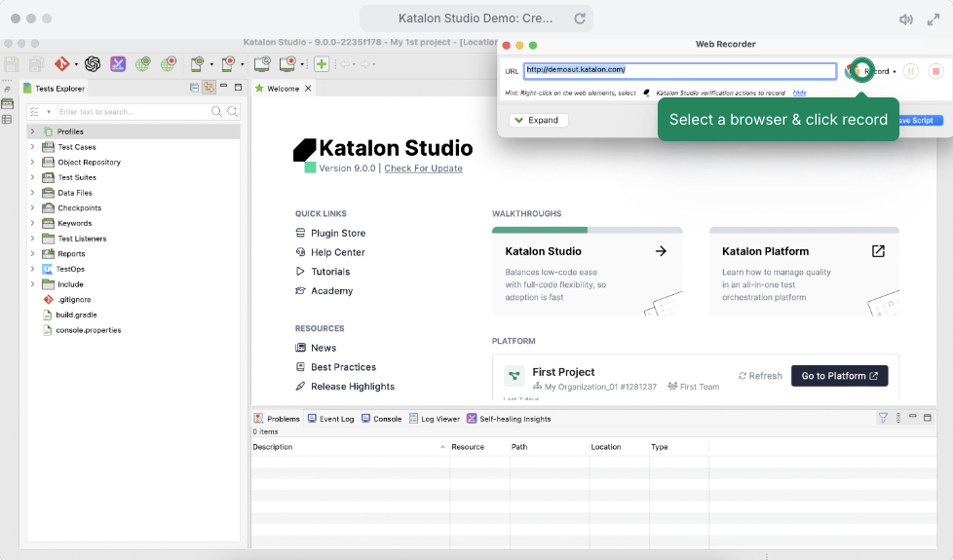Open the Katalon Studio walkthrough arrow
The height and width of the screenshot is (560, 953).
661,251
